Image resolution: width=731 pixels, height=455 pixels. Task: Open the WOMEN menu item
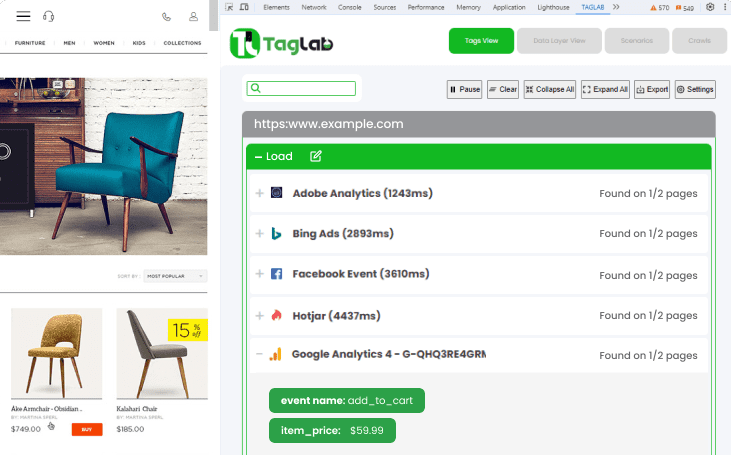[x=104, y=43]
